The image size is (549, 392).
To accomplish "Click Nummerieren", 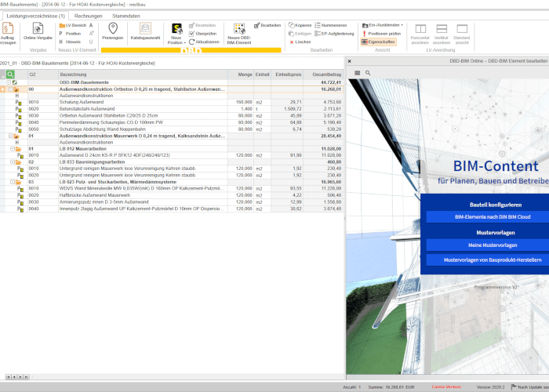I will [x=331, y=25].
